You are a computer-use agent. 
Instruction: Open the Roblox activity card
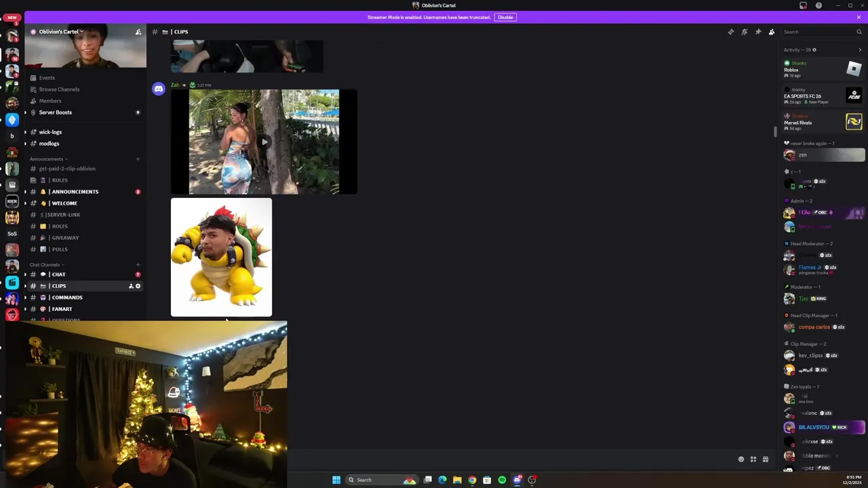(823, 68)
